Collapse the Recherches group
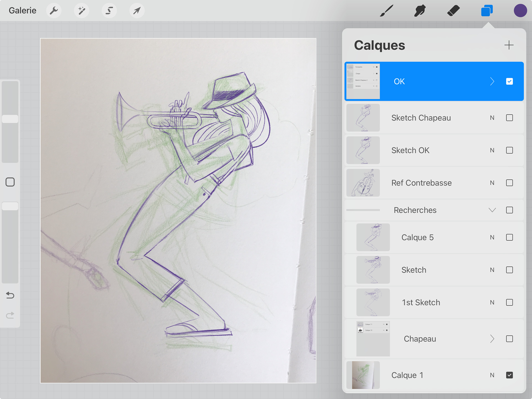The width and height of the screenshot is (532, 399). 492,210
